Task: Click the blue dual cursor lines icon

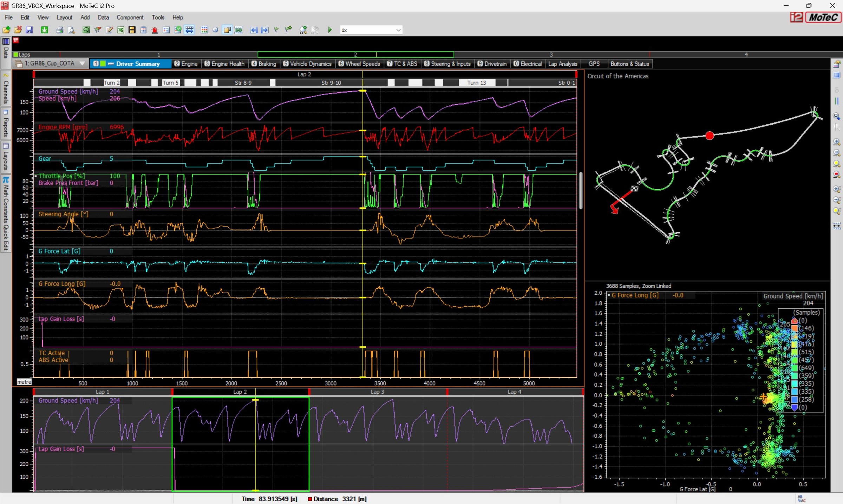Action: point(837,101)
